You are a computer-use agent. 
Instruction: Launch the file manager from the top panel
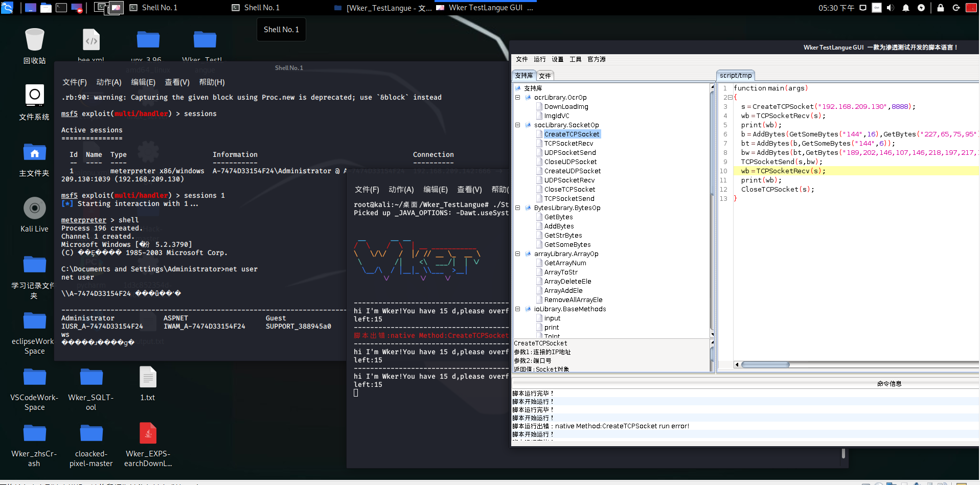pyautogui.click(x=46, y=8)
